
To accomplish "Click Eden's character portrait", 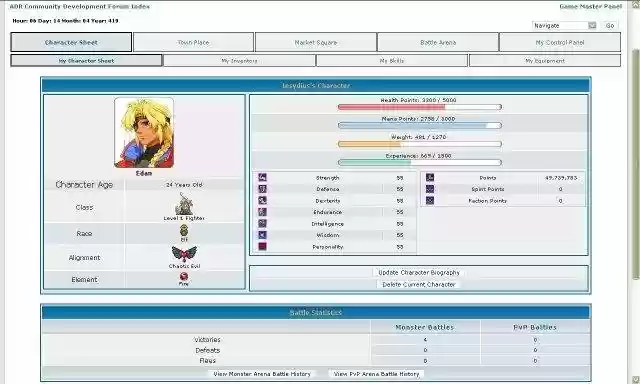I will point(144,133).
